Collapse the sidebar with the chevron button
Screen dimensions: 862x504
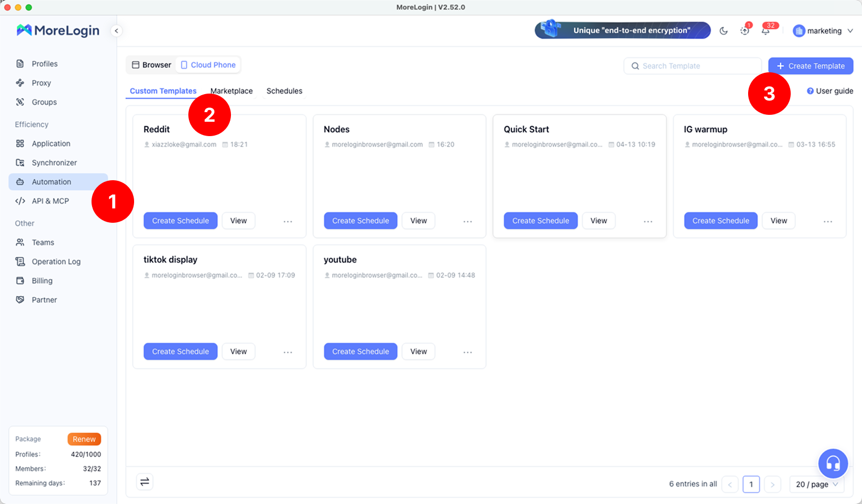tap(117, 31)
